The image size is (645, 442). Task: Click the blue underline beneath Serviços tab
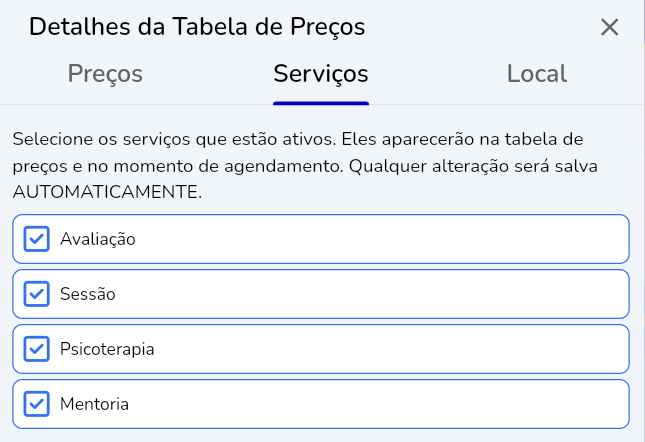point(321,102)
